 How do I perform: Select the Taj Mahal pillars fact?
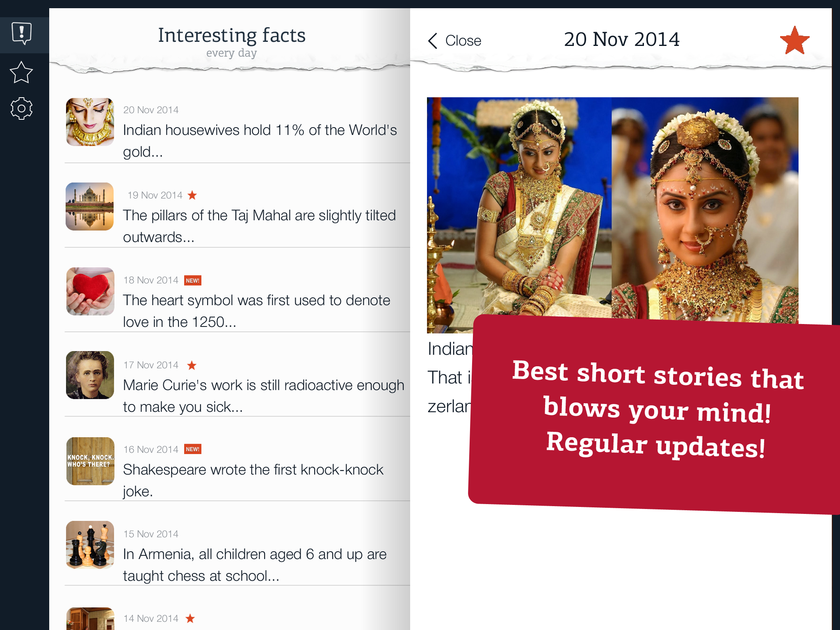pos(237,213)
